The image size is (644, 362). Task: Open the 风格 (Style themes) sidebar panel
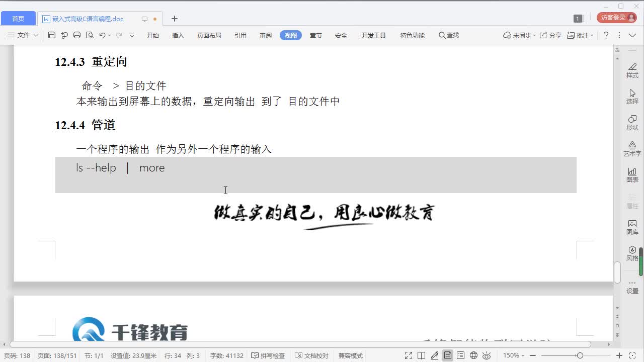632,253
